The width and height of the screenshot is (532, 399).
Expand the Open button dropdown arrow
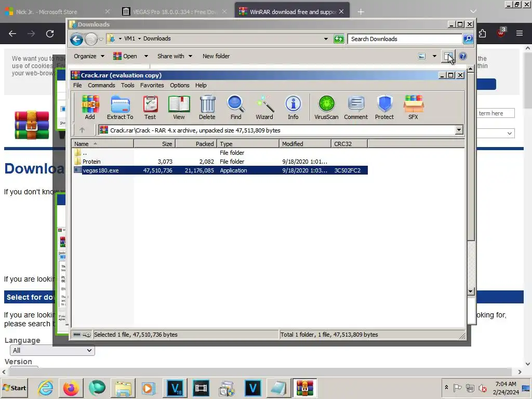146,56
